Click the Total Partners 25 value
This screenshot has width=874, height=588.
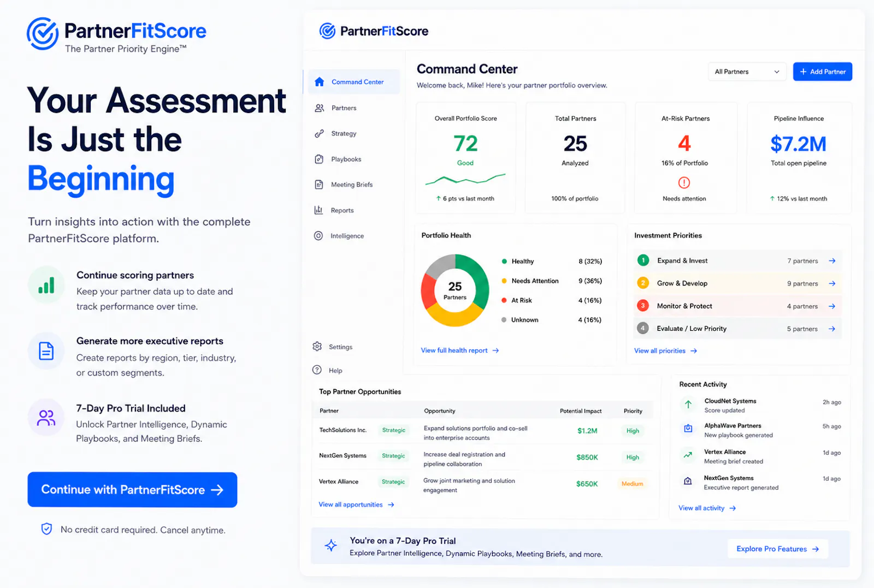coord(575,144)
